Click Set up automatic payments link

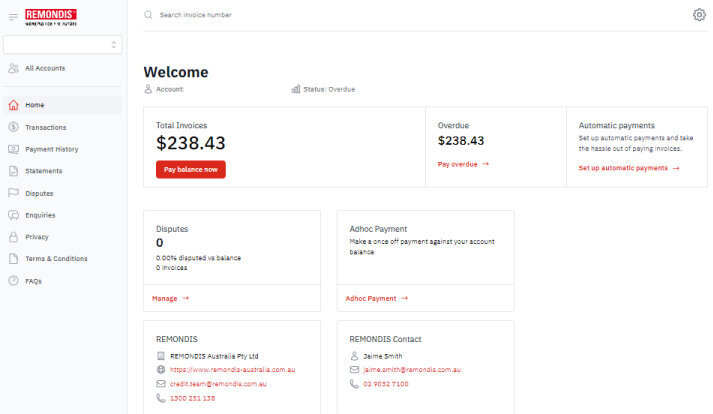click(629, 168)
